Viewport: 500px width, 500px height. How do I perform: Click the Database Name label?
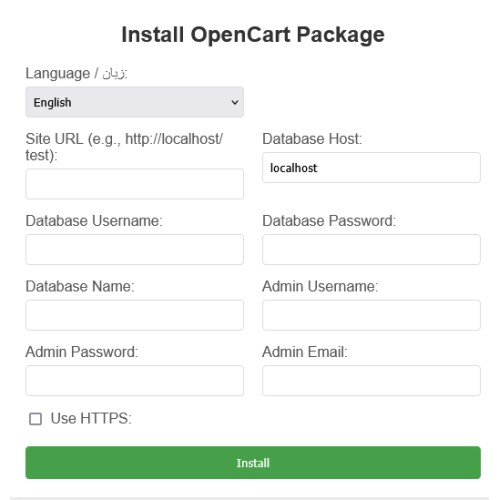80,286
